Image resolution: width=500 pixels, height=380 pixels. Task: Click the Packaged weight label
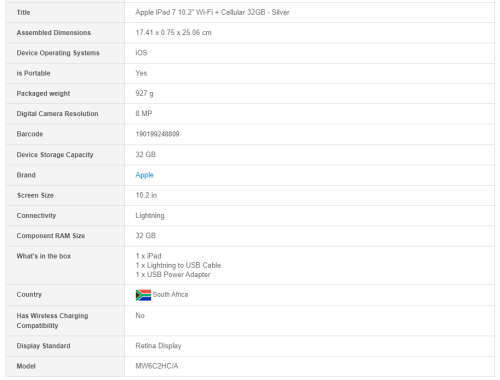point(43,94)
